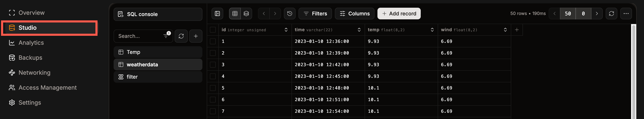Switch to table grid view

[x=235, y=14]
